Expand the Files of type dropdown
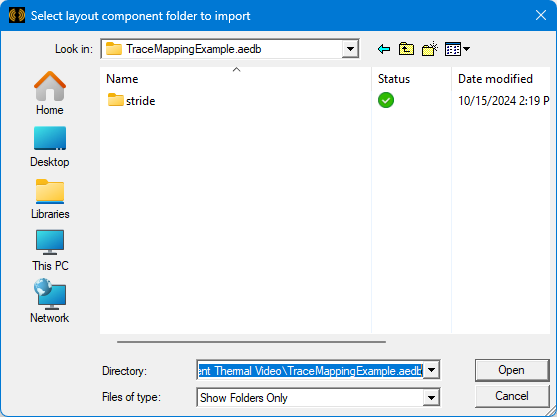Image resolution: width=557 pixels, height=417 pixels. [431, 397]
